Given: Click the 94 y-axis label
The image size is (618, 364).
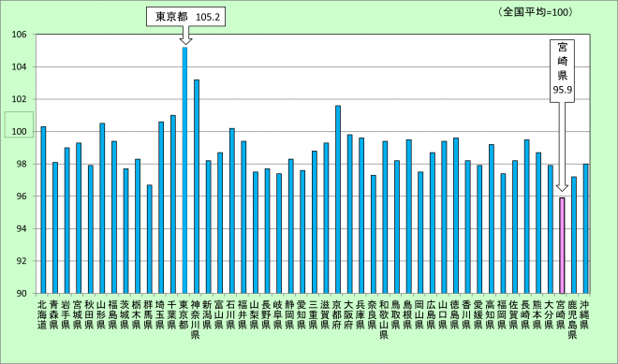Looking at the screenshot, I should (22, 228).
